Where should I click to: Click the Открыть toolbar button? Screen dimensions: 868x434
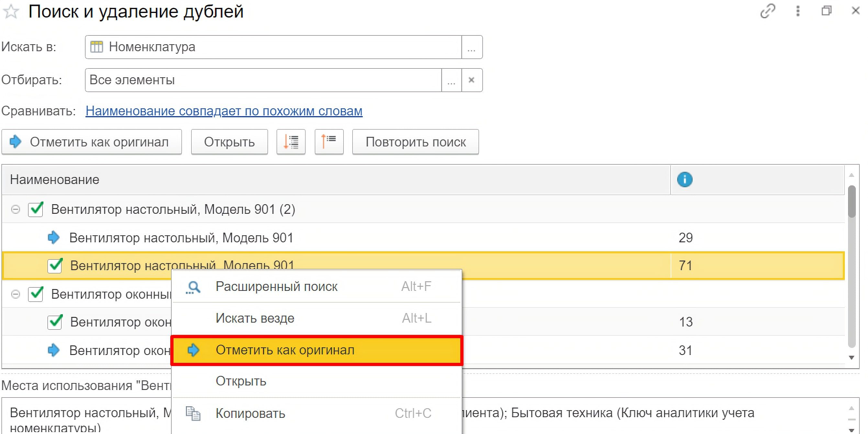(229, 142)
